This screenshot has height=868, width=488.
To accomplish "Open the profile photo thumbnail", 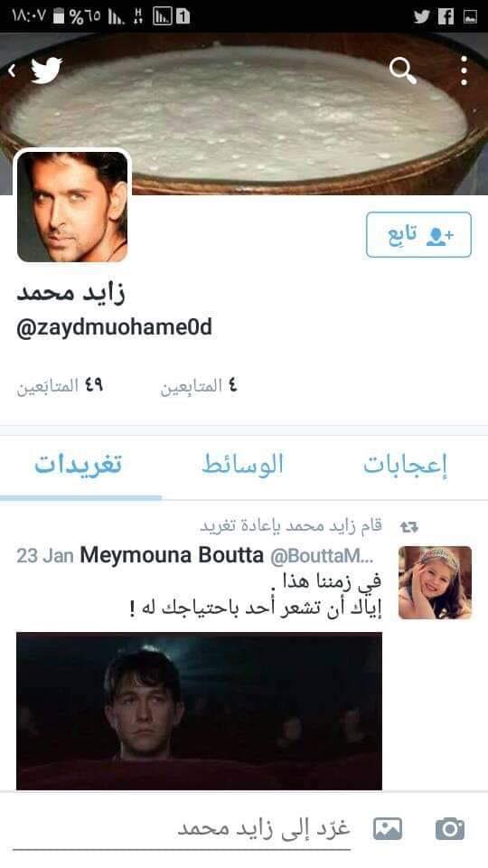I will coord(72,206).
